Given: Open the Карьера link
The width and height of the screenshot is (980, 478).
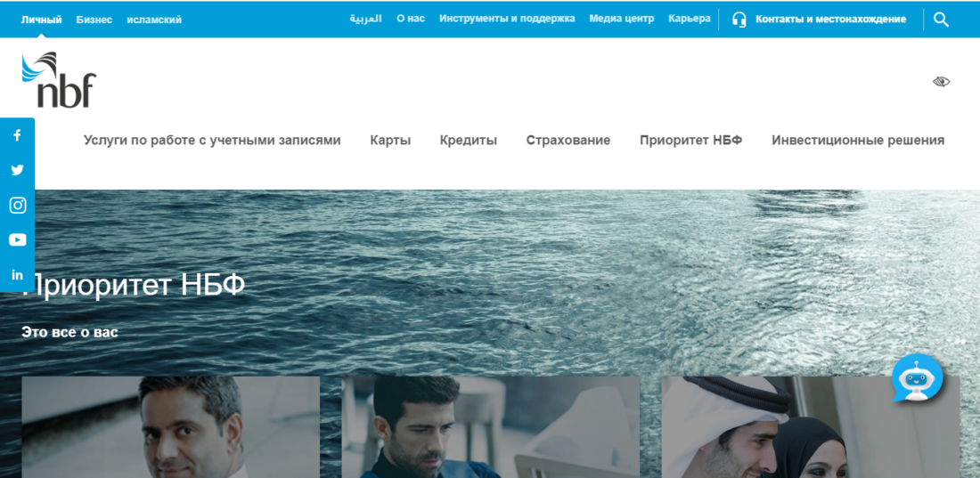Looking at the screenshot, I should [690, 19].
